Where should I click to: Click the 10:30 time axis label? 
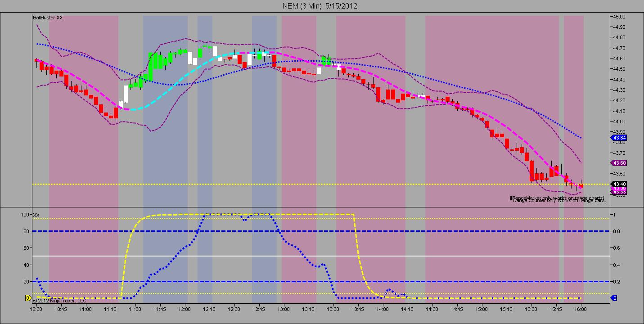pos(36,310)
